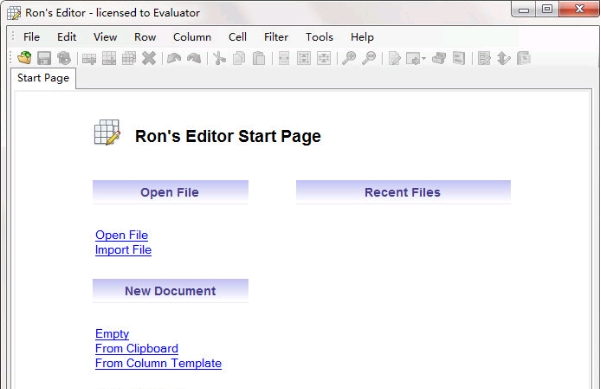This screenshot has width=601, height=389.
Task: Click the Redo arrow icon
Action: tap(194, 58)
